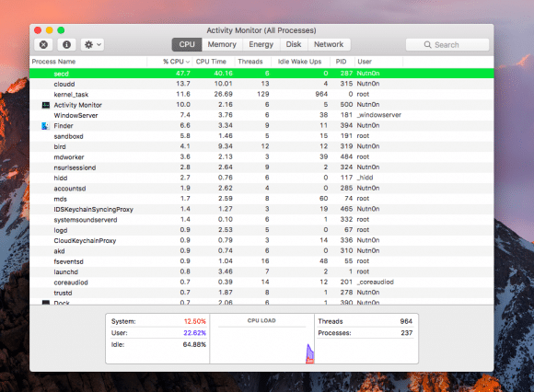Image resolution: width=534 pixels, height=392 pixels.
Task: Open the gear actions dropdown
Action: 92,44
